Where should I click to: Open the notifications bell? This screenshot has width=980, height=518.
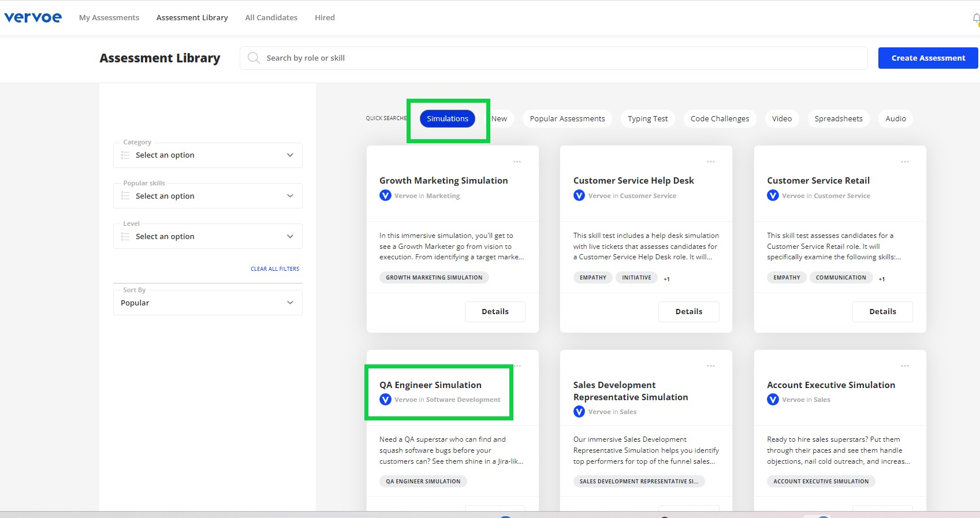click(976, 18)
